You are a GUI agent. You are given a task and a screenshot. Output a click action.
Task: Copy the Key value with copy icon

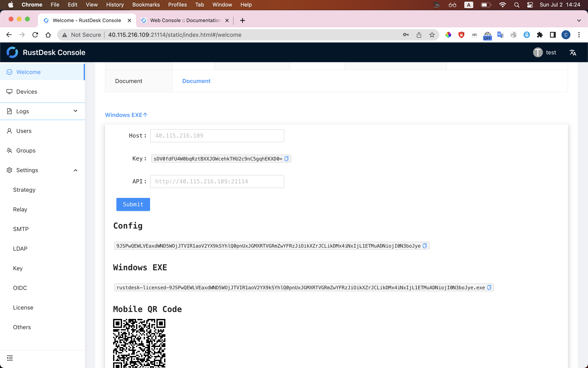286,159
